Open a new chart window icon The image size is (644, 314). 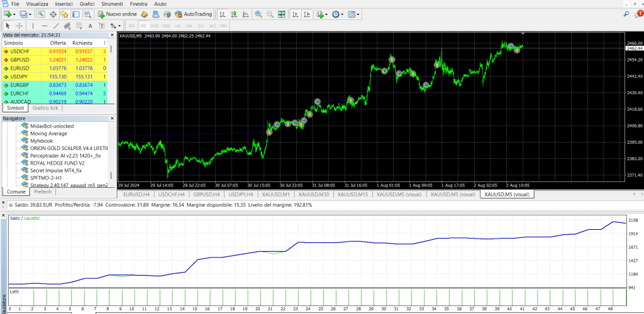[8, 14]
